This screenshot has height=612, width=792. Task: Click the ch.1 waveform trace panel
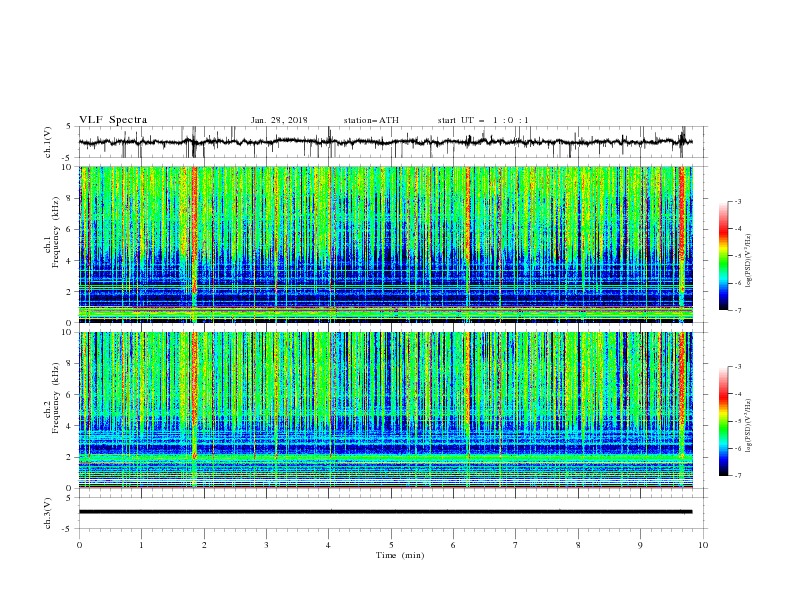[393, 142]
